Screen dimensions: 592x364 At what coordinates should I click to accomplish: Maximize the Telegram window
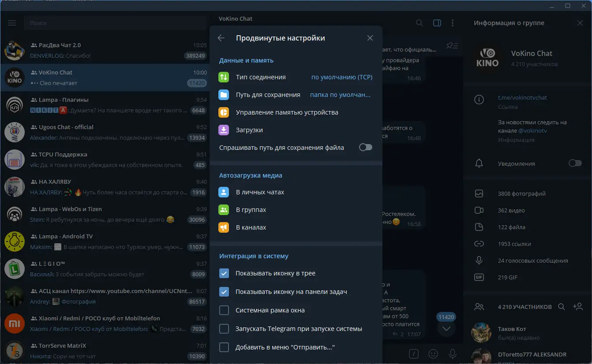568,6
